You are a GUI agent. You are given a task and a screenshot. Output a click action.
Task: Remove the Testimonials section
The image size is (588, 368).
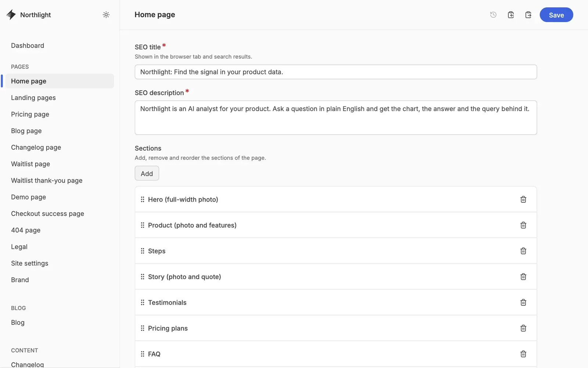coord(523,302)
